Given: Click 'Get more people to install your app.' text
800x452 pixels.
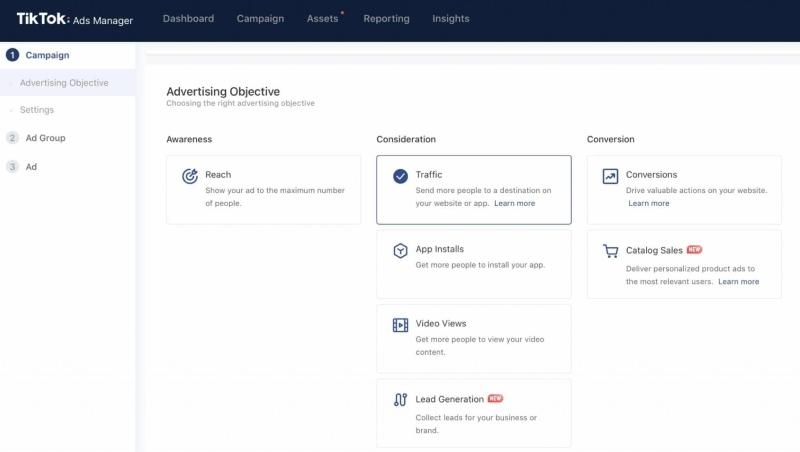Looking at the screenshot, I should pos(480,265).
